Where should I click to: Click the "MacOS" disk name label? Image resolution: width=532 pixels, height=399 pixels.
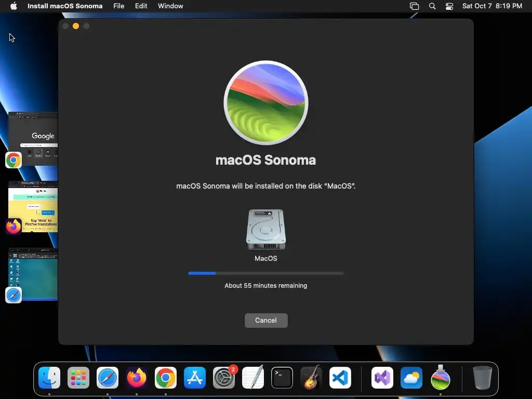pyautogui.click(x=265, y=259)
